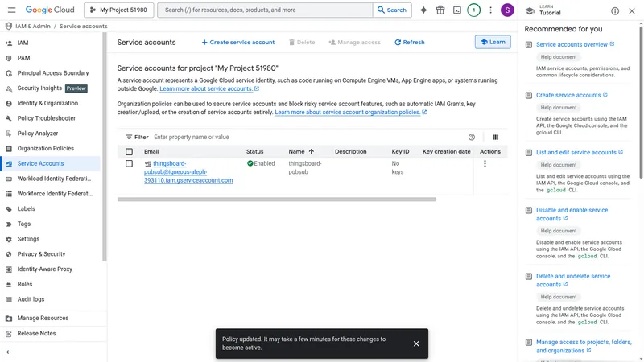Image resolution: width=644 pixels, height=362 pixels.
Task: Sort by Name column arrow
Action: 312,152
